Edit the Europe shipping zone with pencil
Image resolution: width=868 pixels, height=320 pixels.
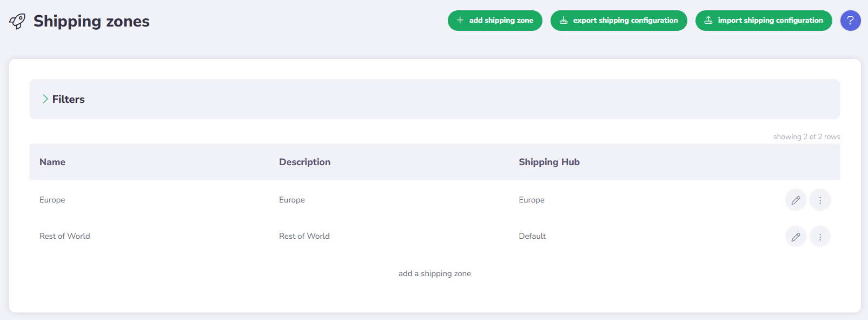[796, 200]
